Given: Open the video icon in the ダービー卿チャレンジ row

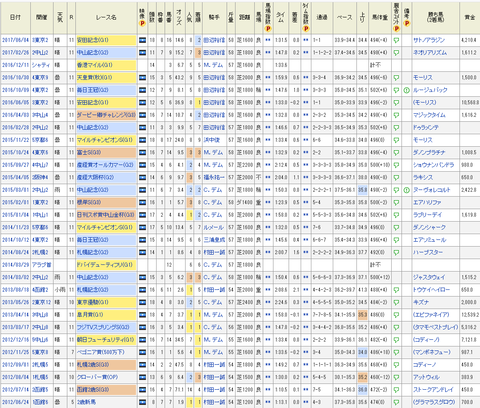Looking at the screenshot, I should (x=142, y=115).
